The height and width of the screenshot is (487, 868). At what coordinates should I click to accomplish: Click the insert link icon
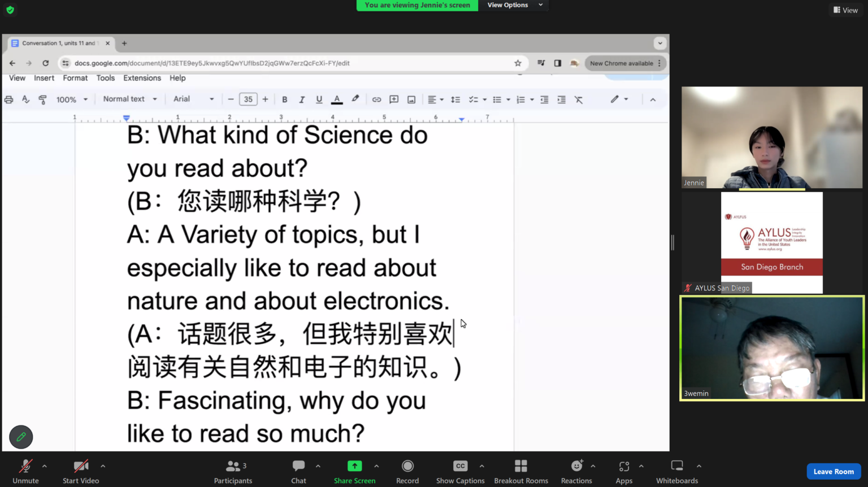[x=376, y=99]
